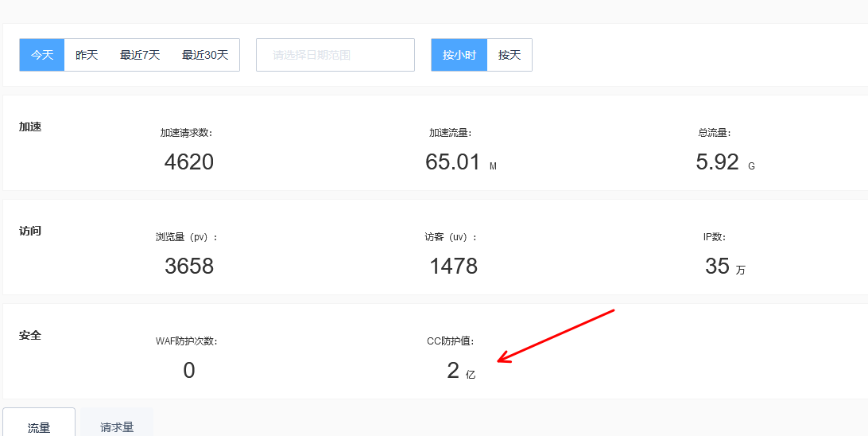The height and width of the screenshot is (436, 868).
Task: Click the 加速请求数 value 4620
Action: tap(189, 162)
